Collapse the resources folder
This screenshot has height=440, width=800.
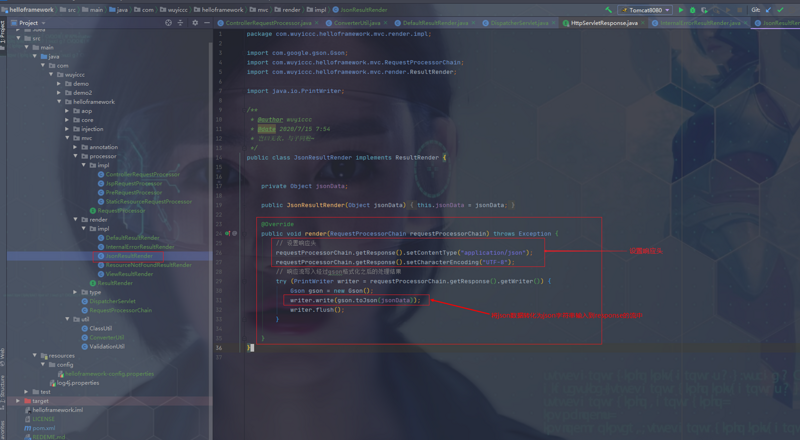[35, 355]
